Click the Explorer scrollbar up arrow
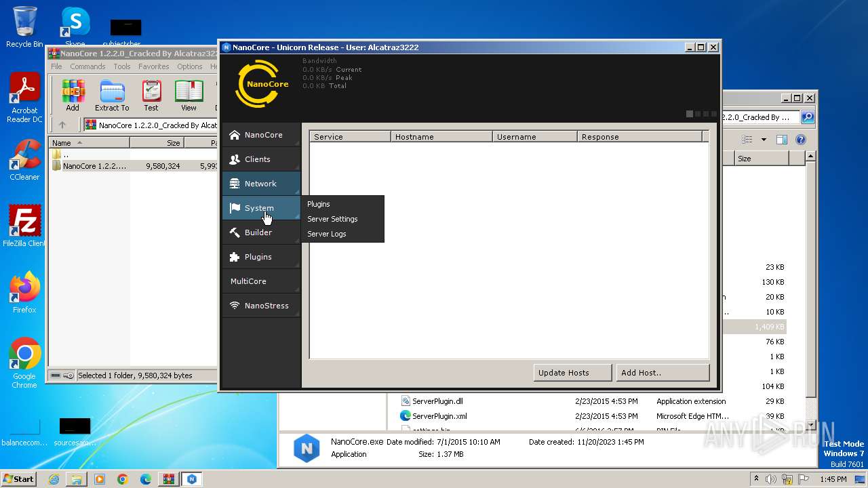 pos(810,157)
